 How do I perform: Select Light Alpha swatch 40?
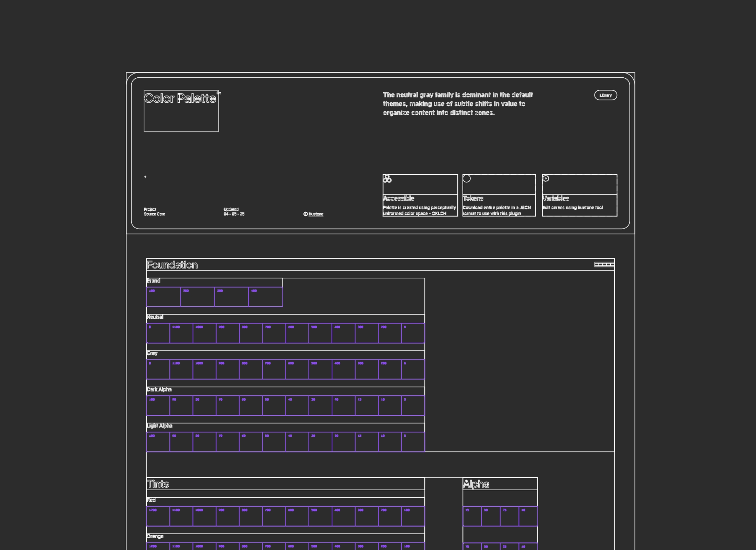tap(297, 442)
